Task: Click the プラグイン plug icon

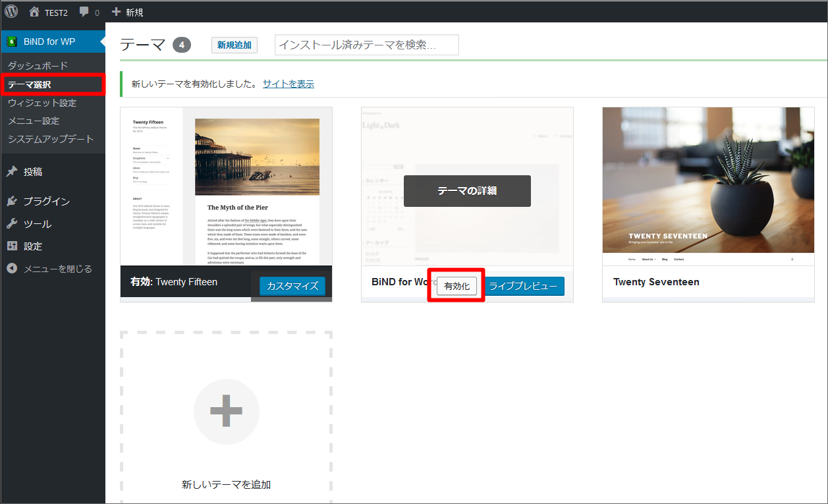Action: [12, 202]
